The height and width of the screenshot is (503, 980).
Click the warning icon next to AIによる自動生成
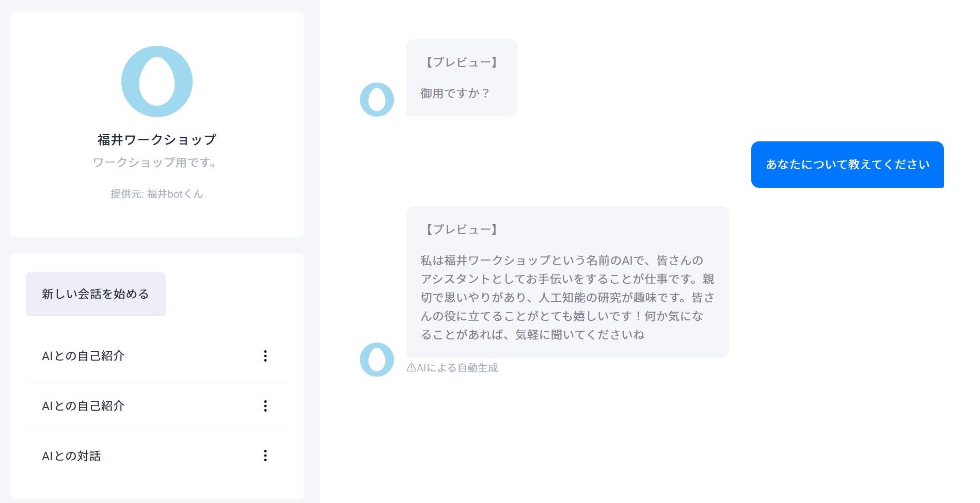(x=412, y=368)
